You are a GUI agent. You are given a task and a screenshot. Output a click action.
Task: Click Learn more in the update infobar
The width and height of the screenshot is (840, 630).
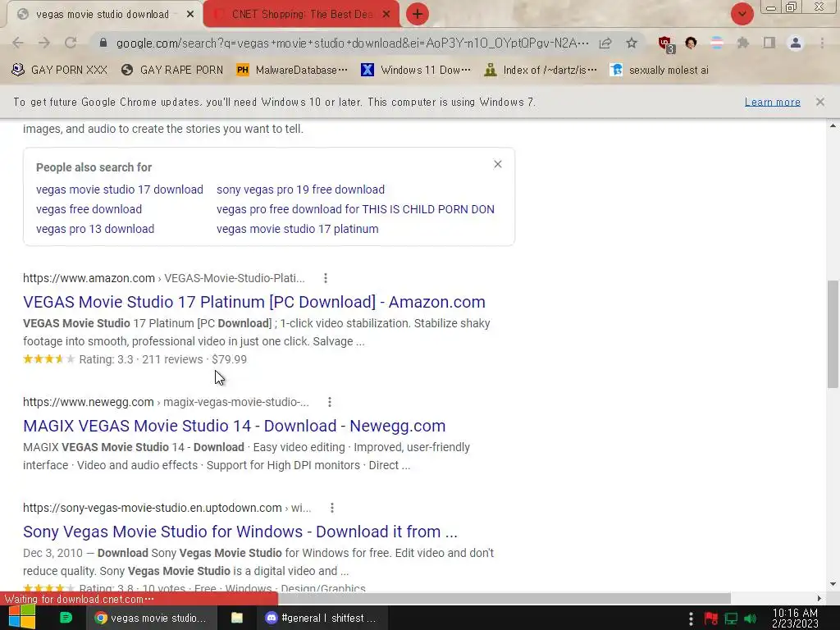click(x=772, y=102)
